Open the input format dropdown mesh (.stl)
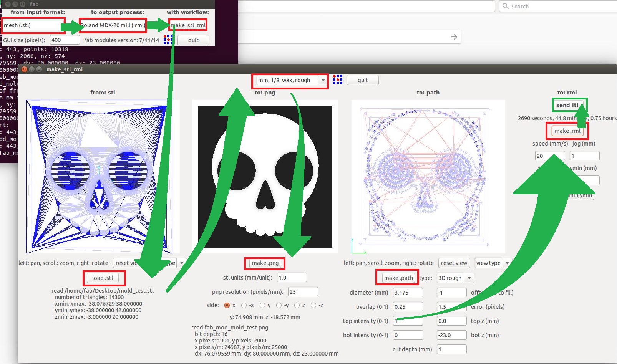 (33, 25)
